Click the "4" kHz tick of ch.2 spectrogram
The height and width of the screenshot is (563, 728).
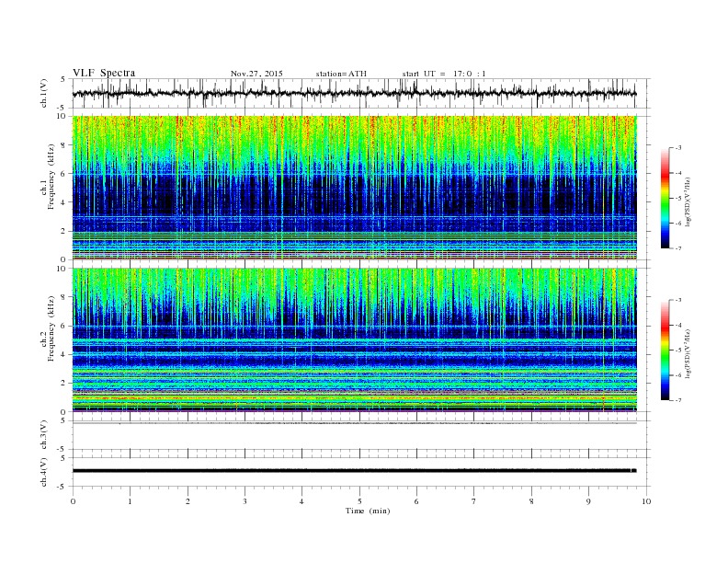click(x=63, y=354)
